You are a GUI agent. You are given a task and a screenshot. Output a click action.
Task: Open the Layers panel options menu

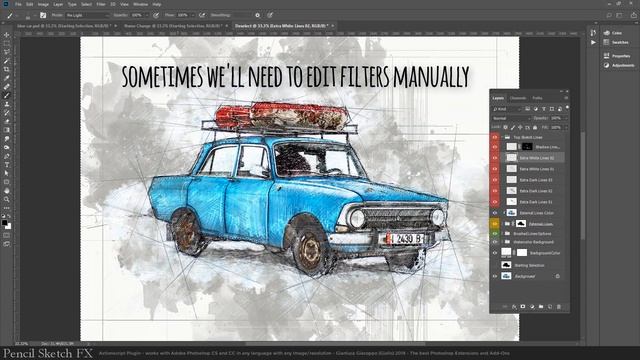pos(566,98)
